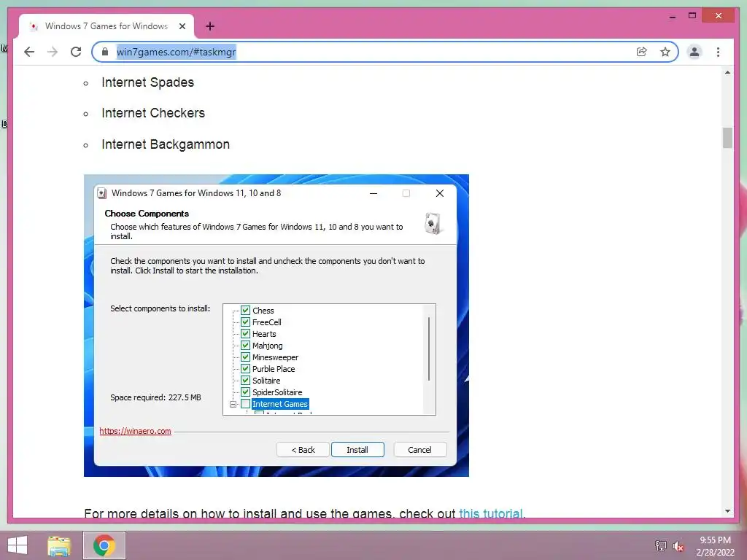The height and width of the screenshot is (560, 747).
Task: Click the Chrome taskbar icon
Action: (x=104, y=545)
